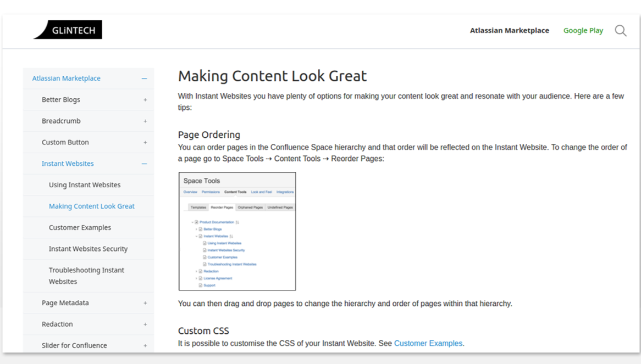This screenshot has width=641, height=364.
Task: Expand the Redaction submenu
Action: (x=145, y=324)
